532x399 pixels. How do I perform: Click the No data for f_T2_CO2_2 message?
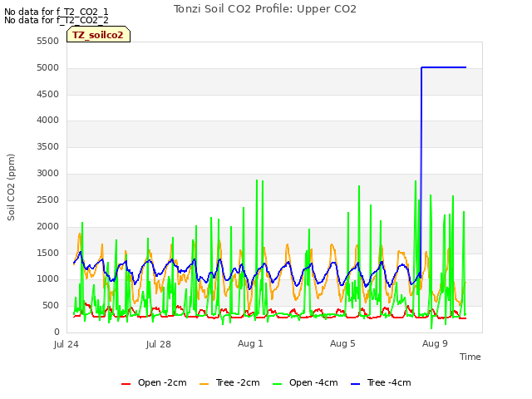(57, 20)
